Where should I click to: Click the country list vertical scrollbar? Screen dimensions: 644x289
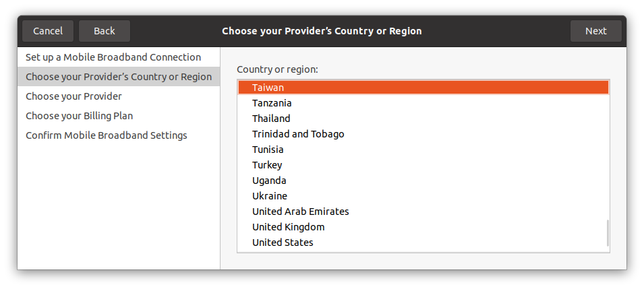coord(608,232)
